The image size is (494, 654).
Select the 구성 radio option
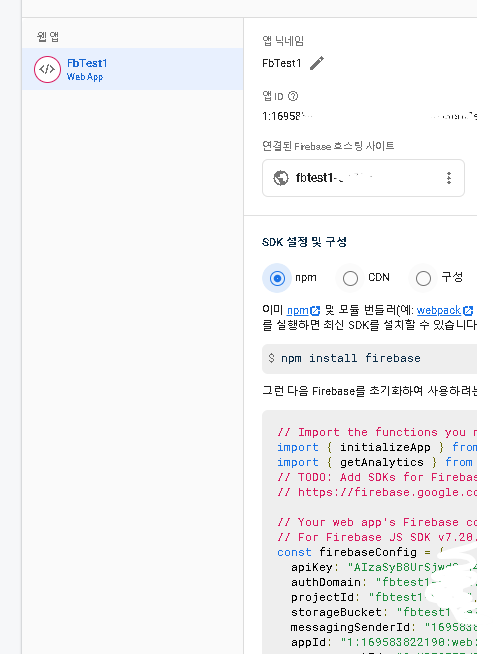tap(423, 278)
